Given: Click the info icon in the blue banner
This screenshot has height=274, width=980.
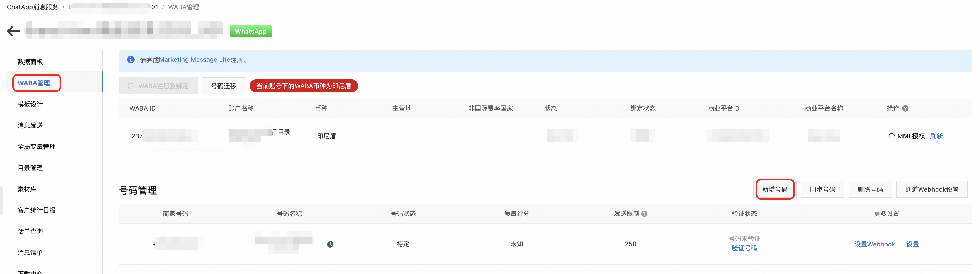Looking at the screenshot, I should 131,60.
